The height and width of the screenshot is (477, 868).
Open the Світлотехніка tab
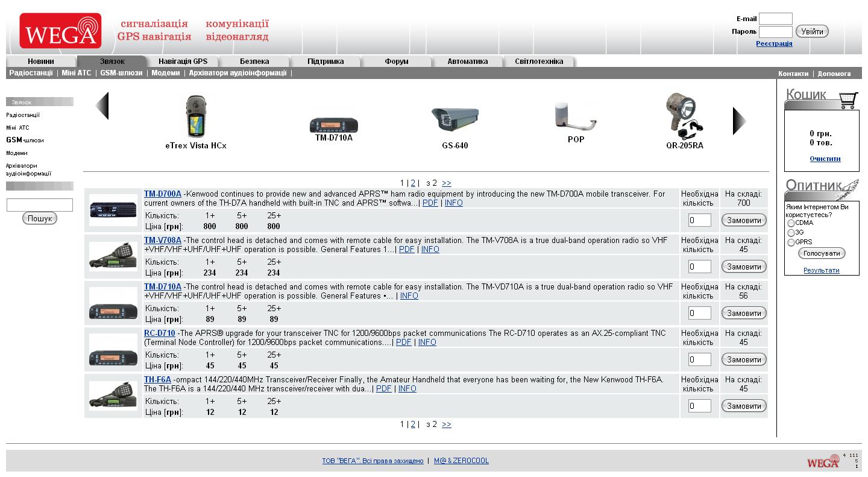539,62
